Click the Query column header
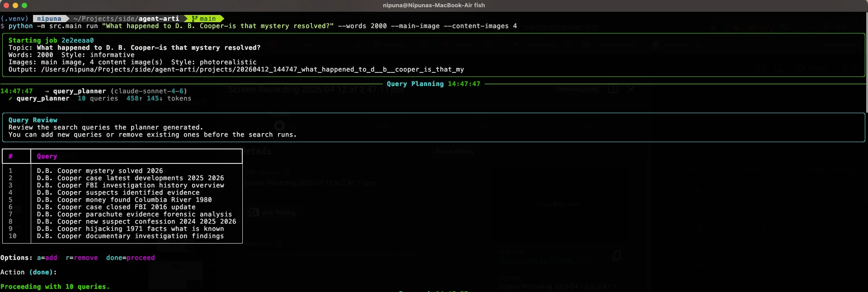868x292 pixels. 47,156
